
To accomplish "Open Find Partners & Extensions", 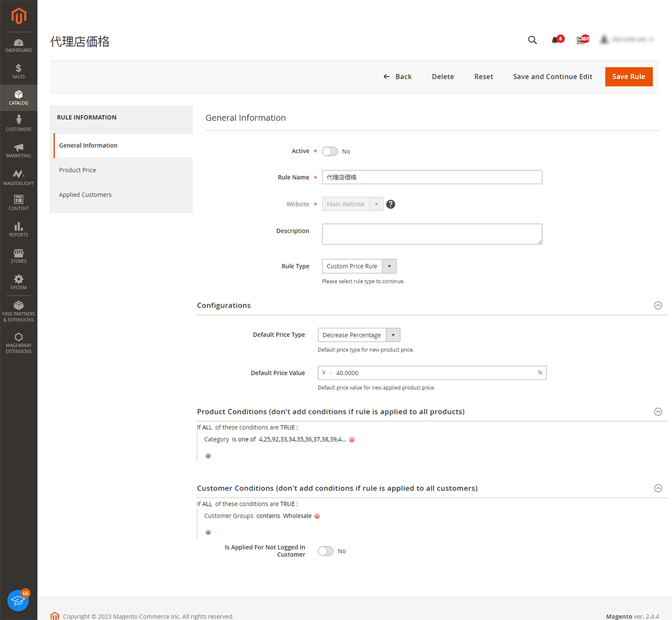I will click(x=18, y=311).
